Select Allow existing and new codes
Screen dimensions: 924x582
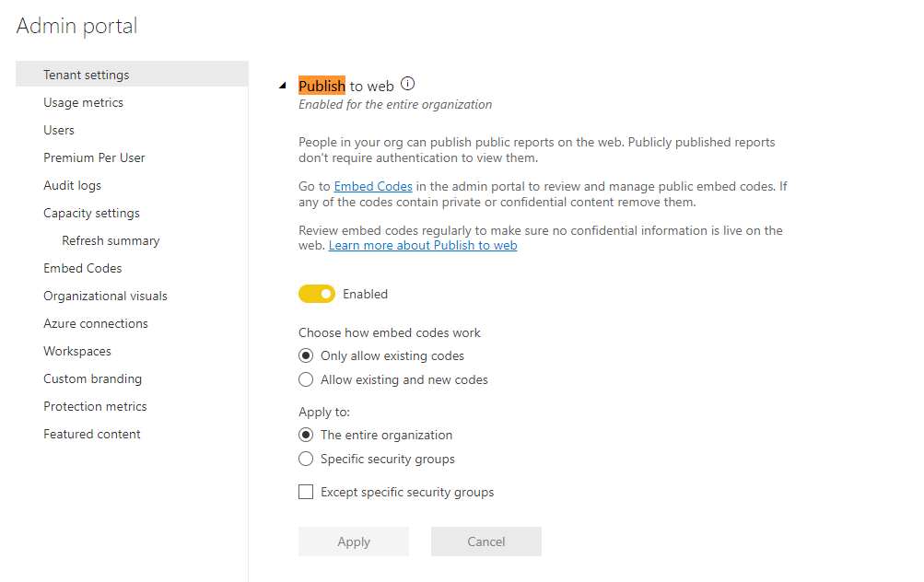pyautogui.click(x=306, y=379)
